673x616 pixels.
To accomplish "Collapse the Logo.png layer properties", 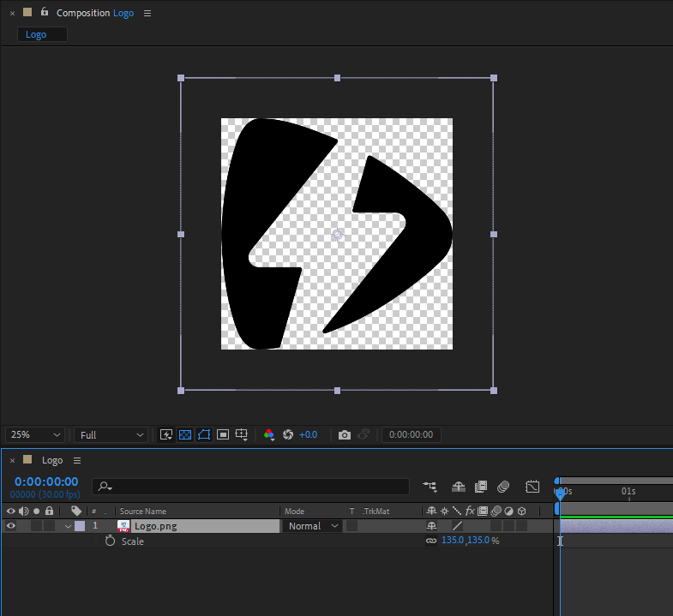I will pos(68,526).
